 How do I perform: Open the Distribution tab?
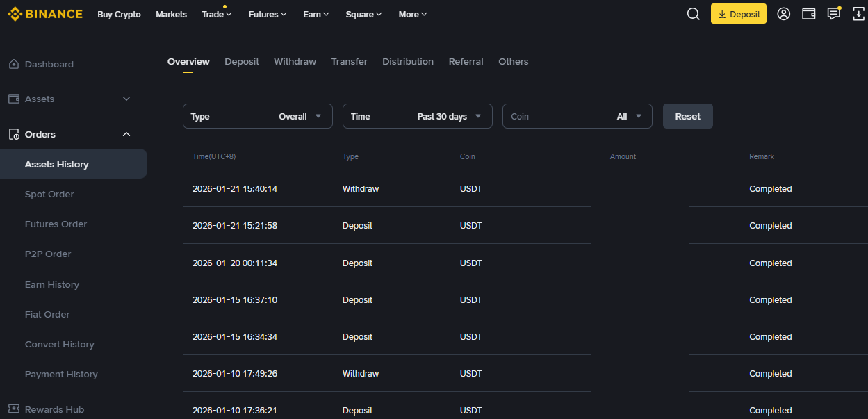[x=408, y=61]
